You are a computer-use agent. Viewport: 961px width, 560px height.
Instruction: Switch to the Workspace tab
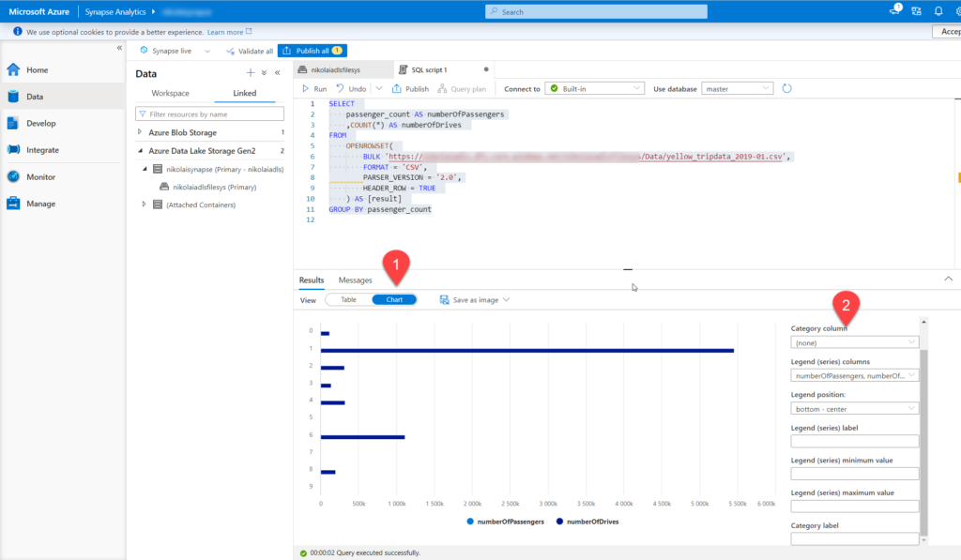(170, 93)
